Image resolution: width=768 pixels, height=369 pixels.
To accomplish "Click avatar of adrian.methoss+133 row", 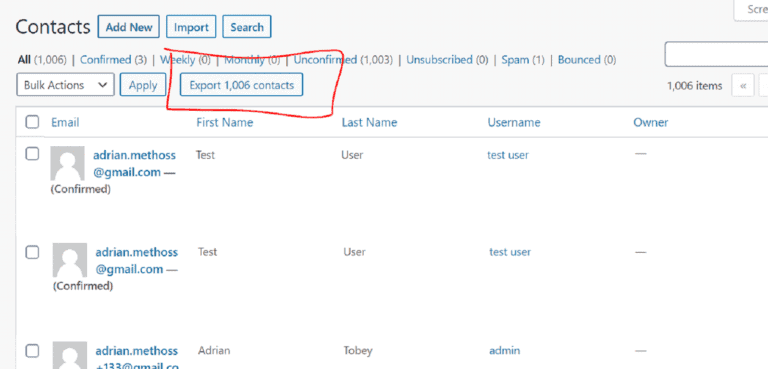I will coord(70,355).
